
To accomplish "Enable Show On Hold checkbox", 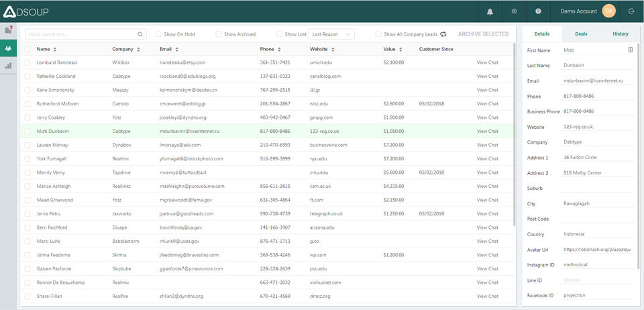I will [158, 34].
